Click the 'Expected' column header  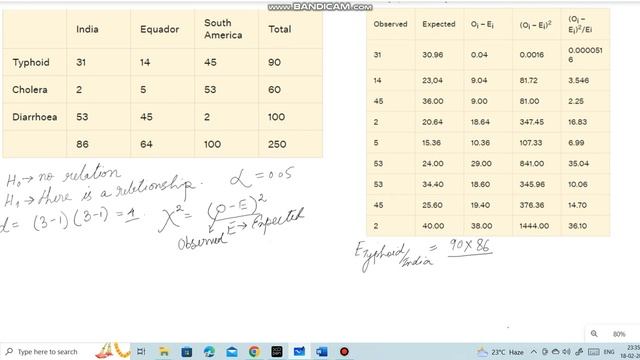pyautogui.click(x=439, y=24)
